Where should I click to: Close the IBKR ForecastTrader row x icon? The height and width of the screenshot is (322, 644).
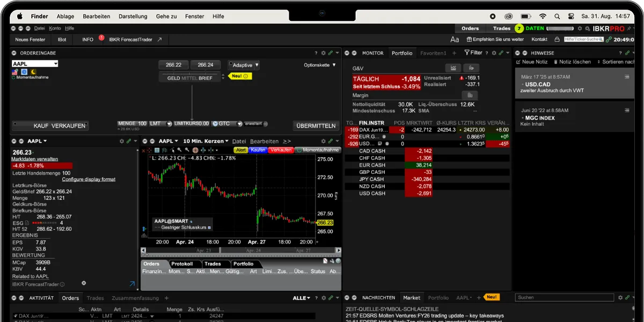84,283
